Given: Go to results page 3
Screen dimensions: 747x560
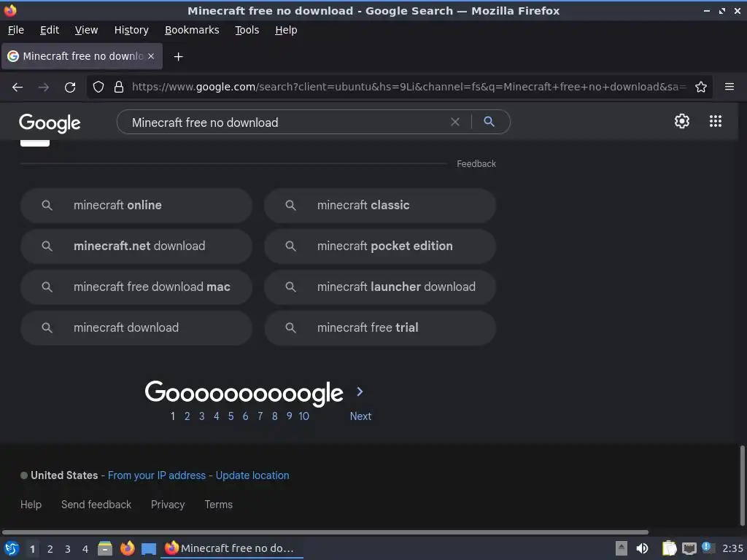Looking at the screenshot, I should pos(201,416).
